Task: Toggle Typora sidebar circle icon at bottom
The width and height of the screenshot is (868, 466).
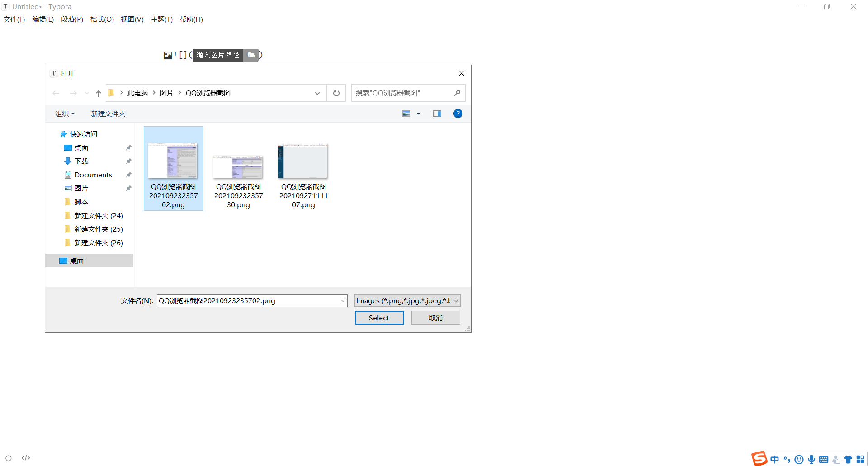Action: (x=9, y=458)
